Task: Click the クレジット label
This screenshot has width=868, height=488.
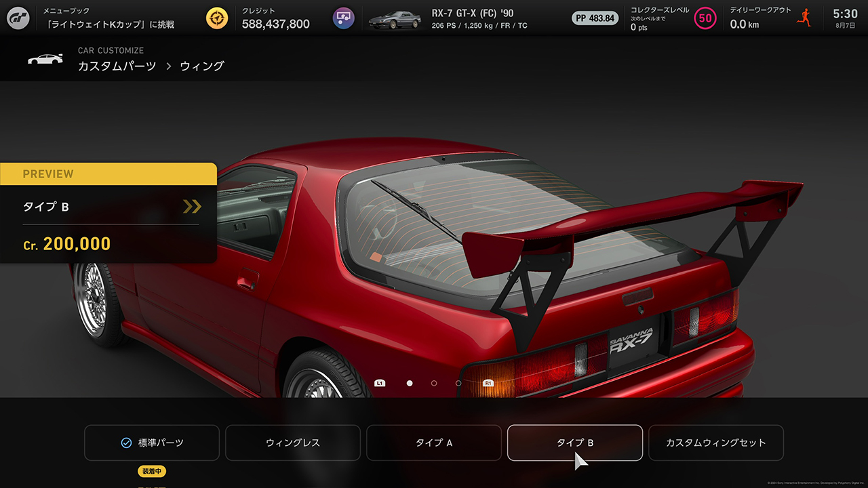Action: coord(259,11)
